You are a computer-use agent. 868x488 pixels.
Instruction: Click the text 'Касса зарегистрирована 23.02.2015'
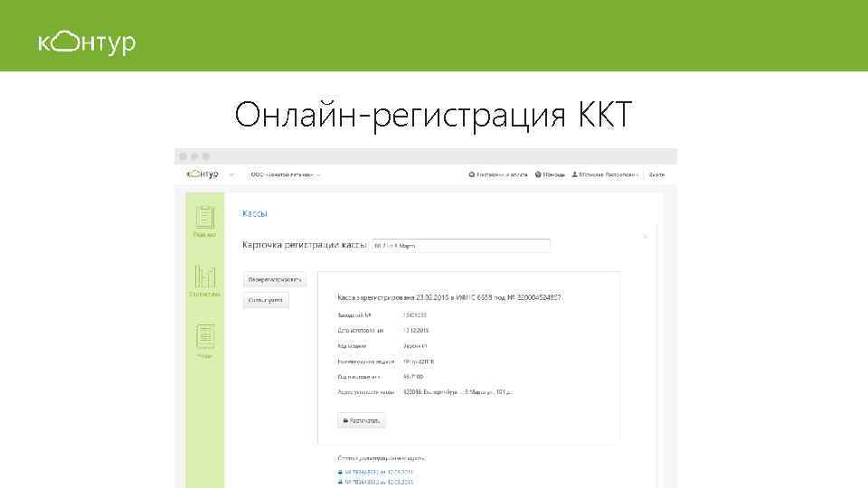click(x=393, y=297)
